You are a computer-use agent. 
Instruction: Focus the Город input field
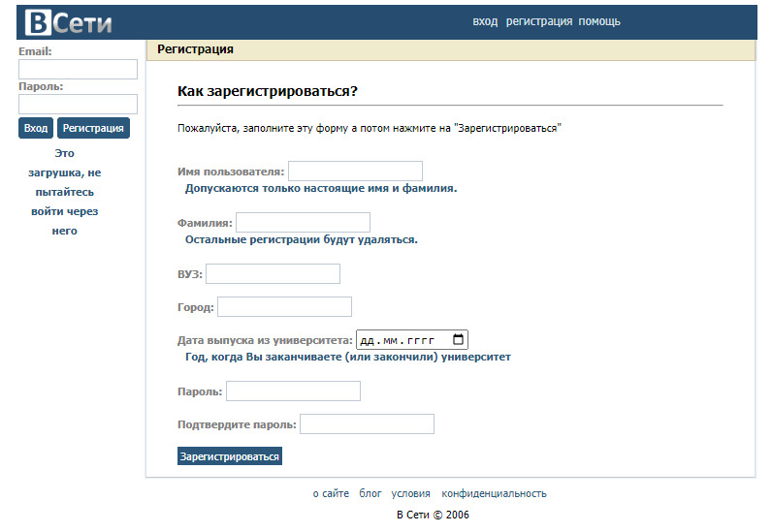pos(284,307)
